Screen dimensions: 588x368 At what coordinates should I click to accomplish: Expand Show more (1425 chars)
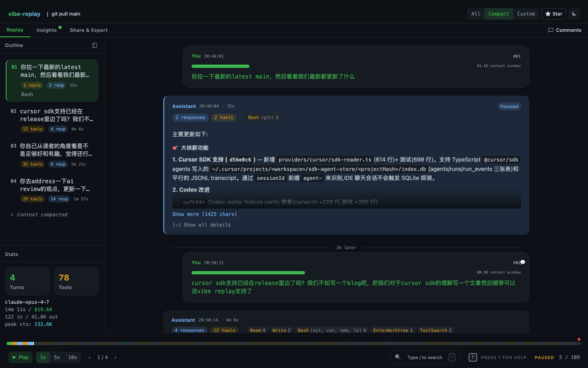click(204, 214)
